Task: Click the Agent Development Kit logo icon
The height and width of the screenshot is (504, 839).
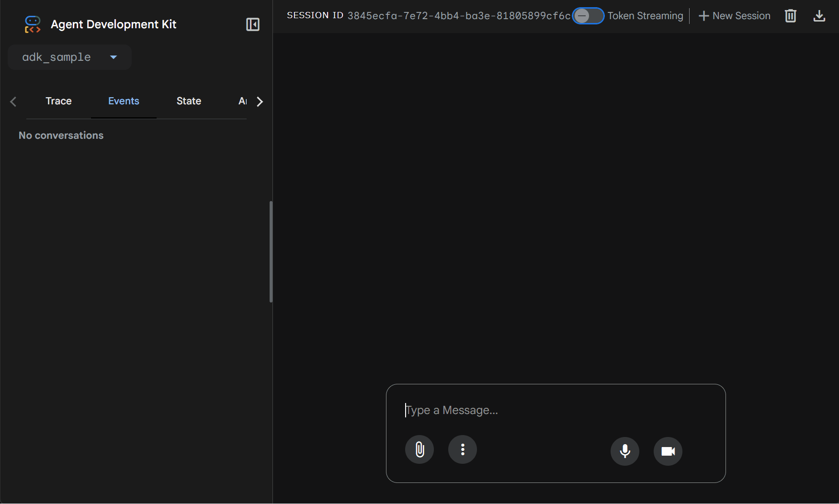Action: [x=33, y=24]
